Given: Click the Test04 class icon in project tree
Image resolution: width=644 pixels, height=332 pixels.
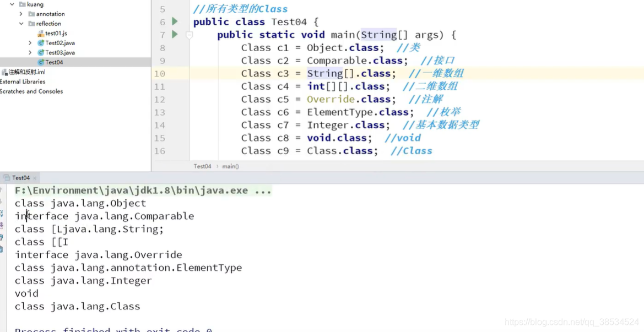Looking at the screenshot, I should click(41, 62).
